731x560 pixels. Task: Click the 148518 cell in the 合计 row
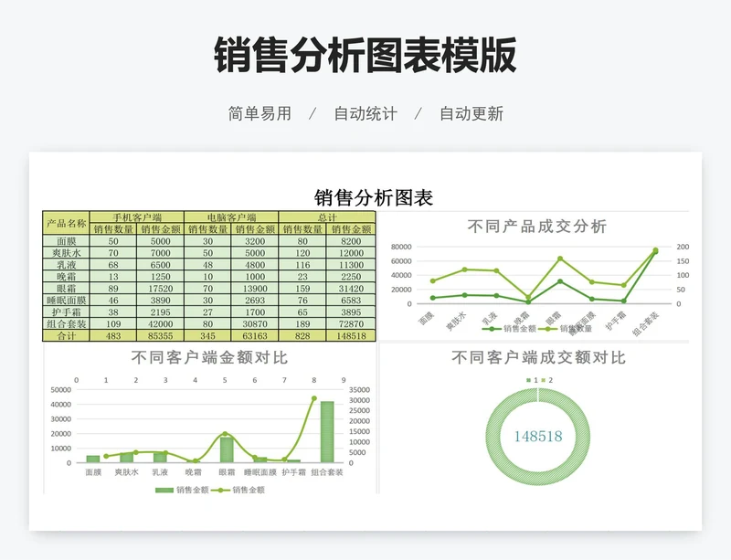(351, 335)
